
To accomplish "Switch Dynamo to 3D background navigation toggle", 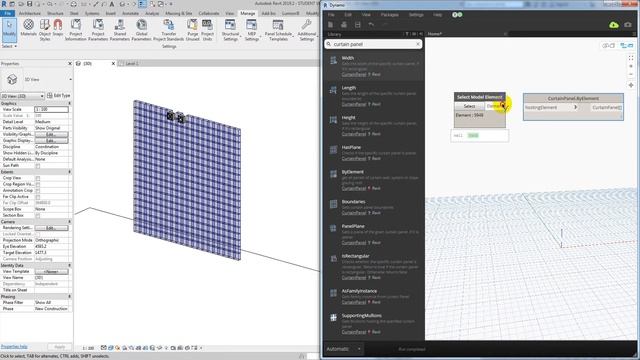I will tap(608, 45).
